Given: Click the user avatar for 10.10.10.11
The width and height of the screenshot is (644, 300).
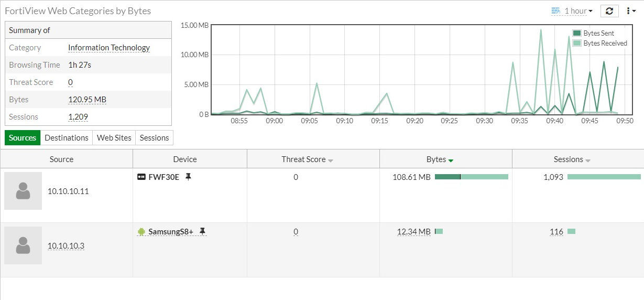Looking at the screenshot, I should point(23,191).
